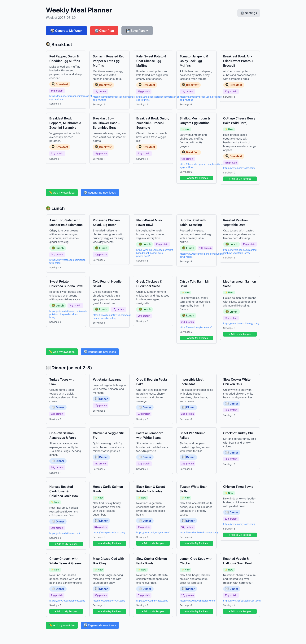306x644 pixels.
Task: Click the Regenerate new ideas icon under Lunch
Action: [x=85, y=352]
